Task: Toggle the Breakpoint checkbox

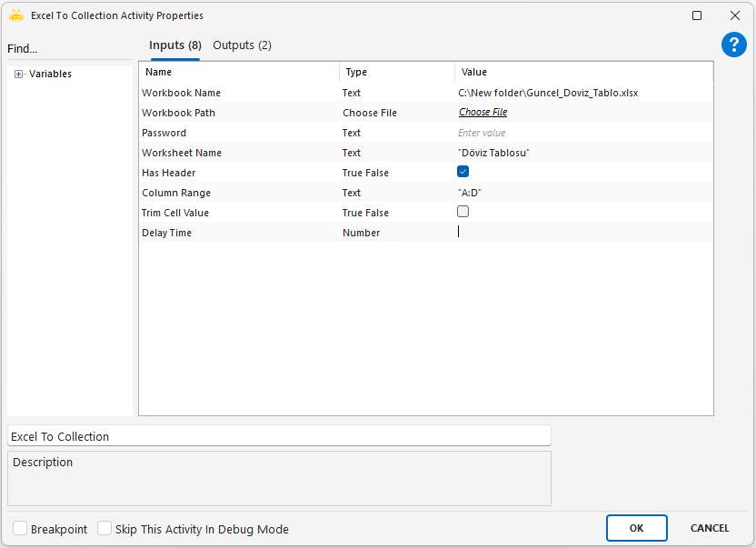Action: (x=20, y=529)
